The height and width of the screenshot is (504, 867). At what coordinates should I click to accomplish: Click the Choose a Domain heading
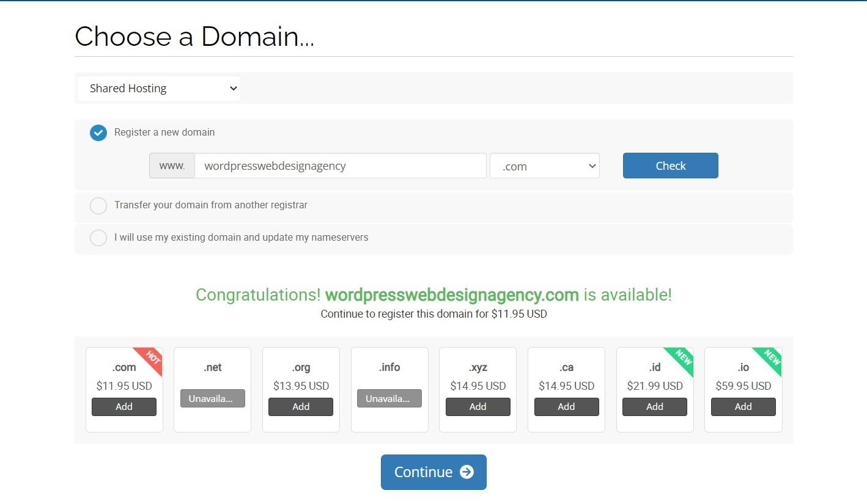pyautogui.click(x=194, y=37)
